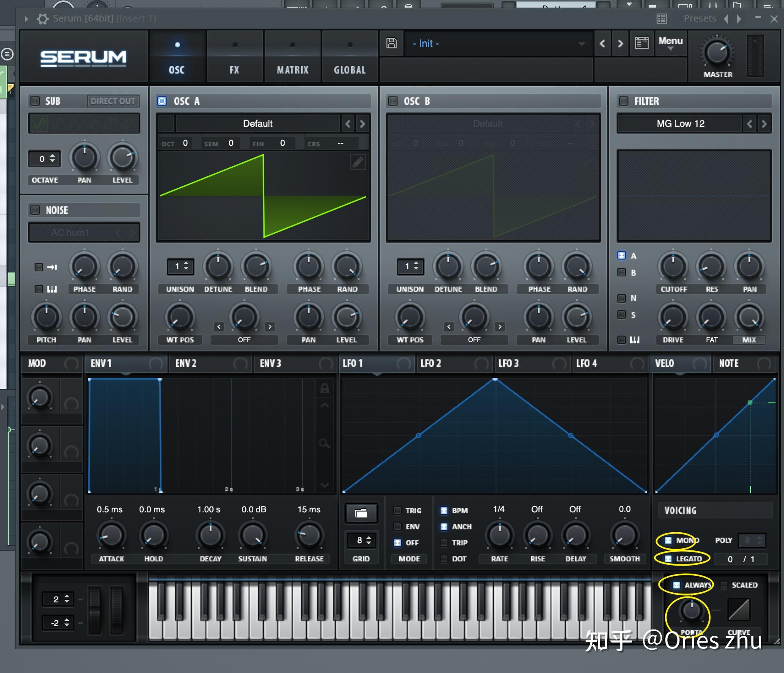
Task: Click next preset arrow beside Init
Action: tap(620, 44)
